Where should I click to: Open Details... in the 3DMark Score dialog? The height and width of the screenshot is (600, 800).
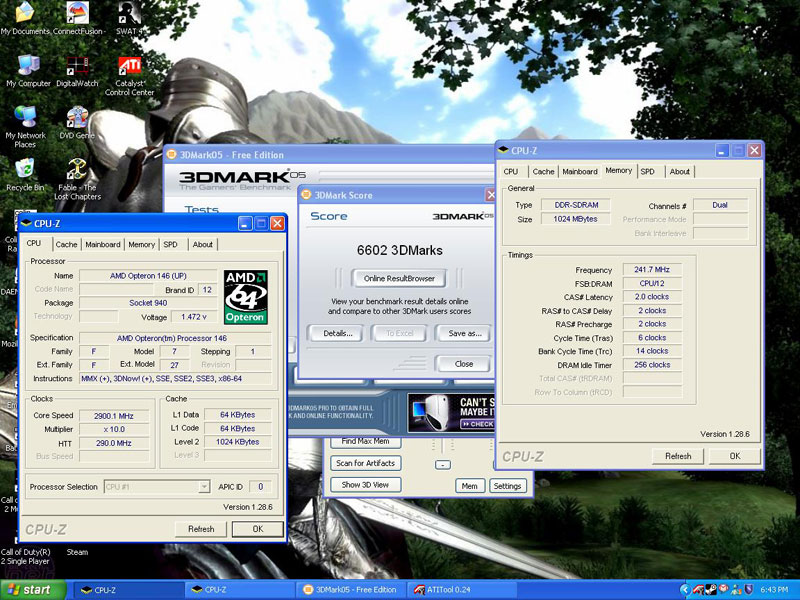click(337, 333)
